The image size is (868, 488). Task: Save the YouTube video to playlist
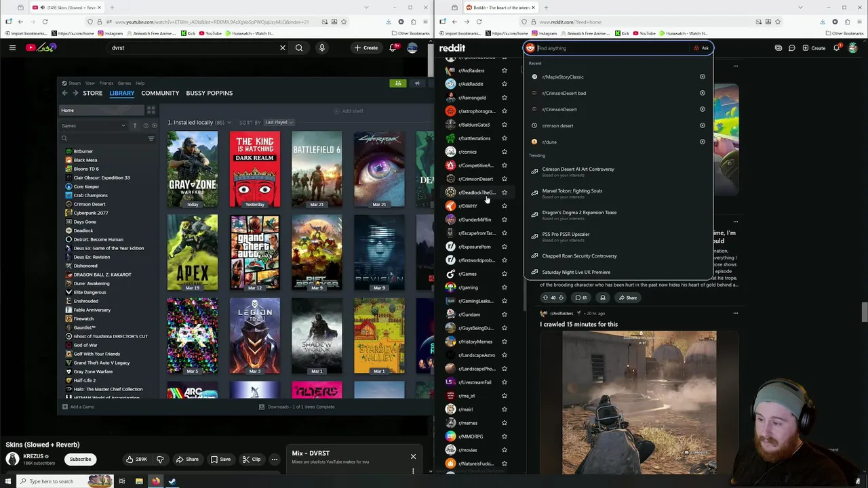point(220,460)
